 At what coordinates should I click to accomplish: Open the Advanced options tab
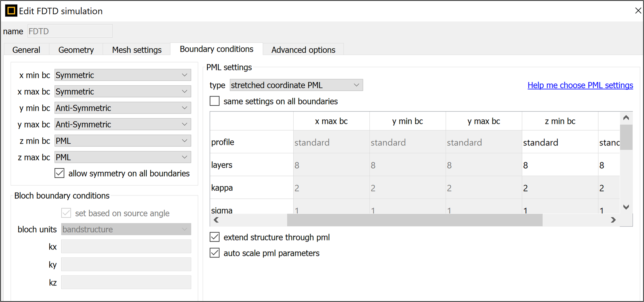(x=303, y=50)
